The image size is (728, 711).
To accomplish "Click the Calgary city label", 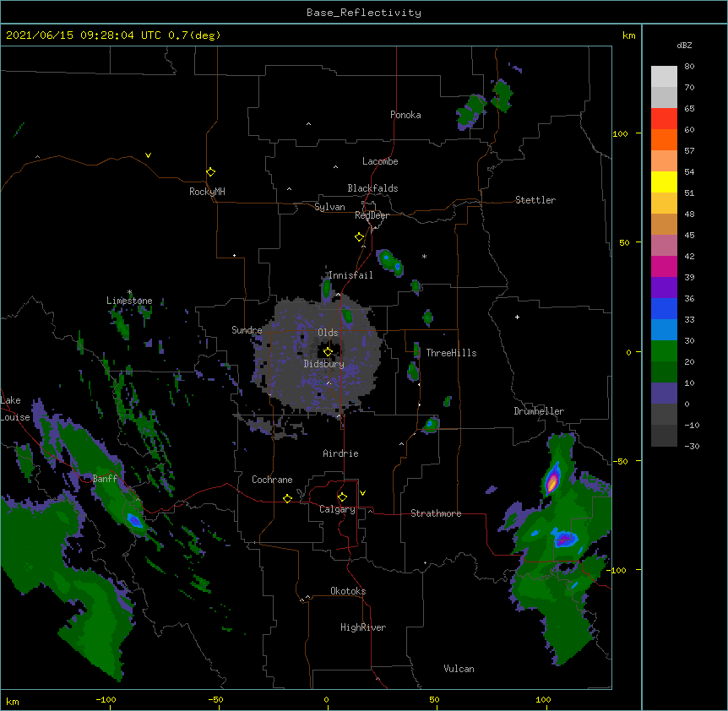I will [337, 509].
